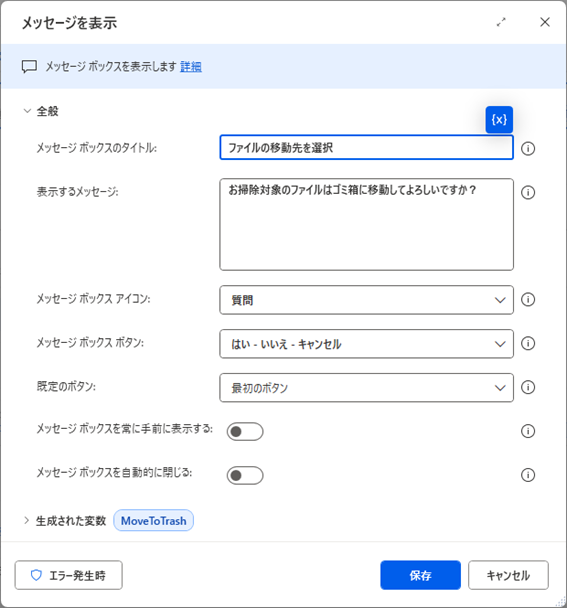Click the variable picker {x} button

point(499,119)
